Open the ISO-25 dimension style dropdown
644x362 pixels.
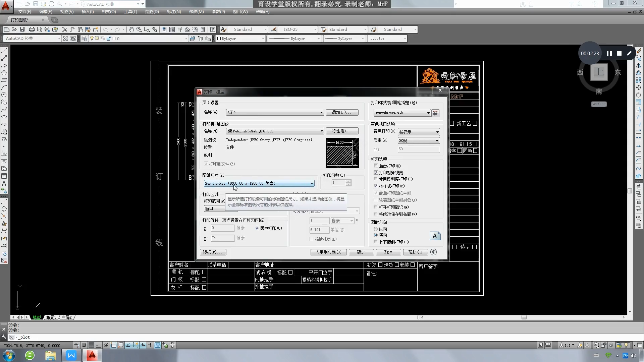click(x=298, y=29)
